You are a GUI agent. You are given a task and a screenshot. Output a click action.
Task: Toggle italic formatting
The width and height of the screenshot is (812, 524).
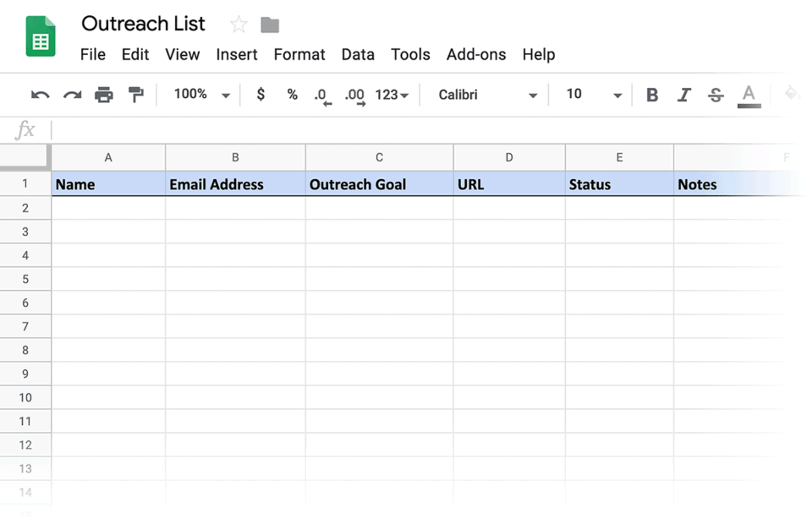click(683, 94)
